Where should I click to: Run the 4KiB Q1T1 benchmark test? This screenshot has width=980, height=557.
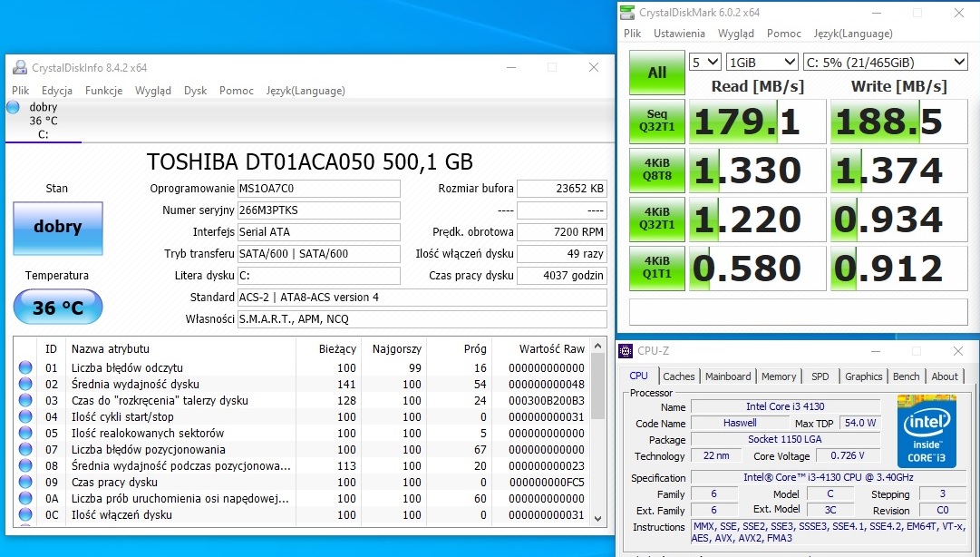coord(655,268)
